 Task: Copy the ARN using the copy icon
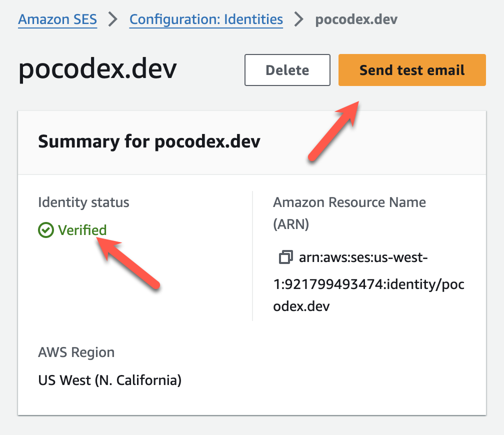[285, 257]
